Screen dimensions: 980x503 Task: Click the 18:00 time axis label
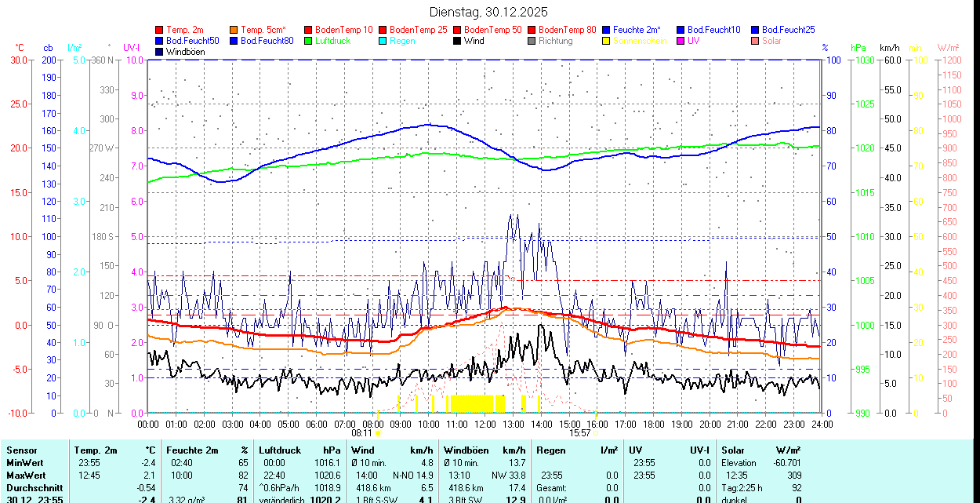click(653, 424)
